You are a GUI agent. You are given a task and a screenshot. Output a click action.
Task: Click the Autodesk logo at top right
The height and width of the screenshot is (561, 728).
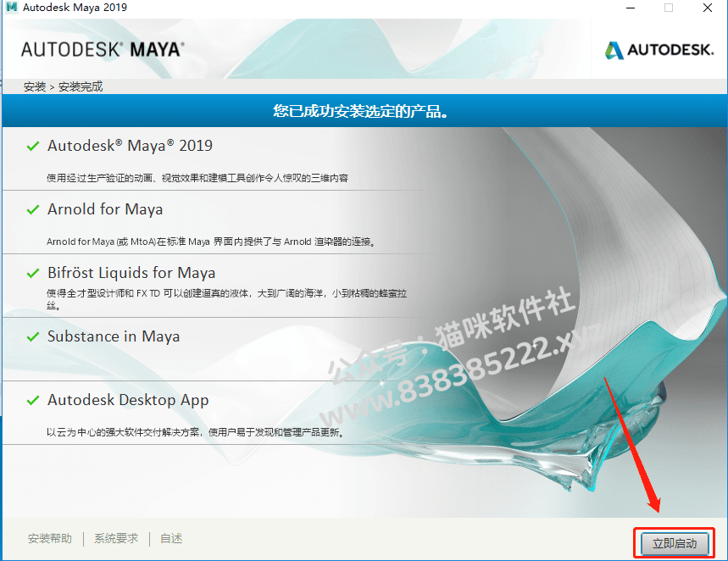click(x=659, y=50)
